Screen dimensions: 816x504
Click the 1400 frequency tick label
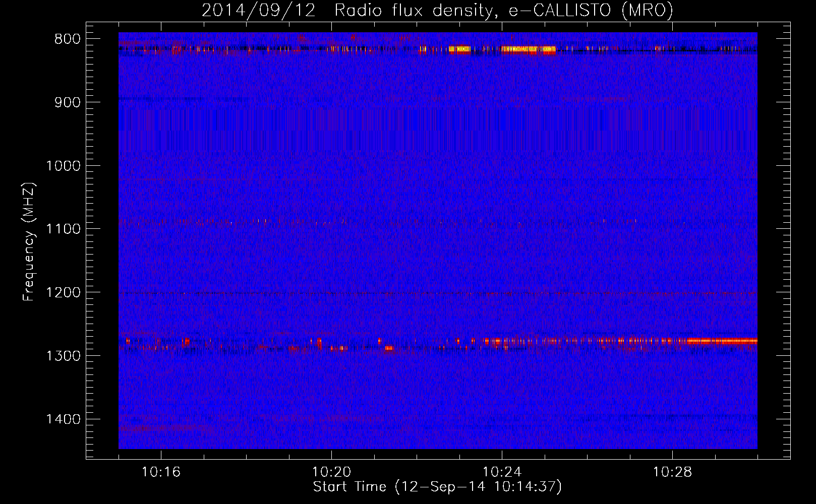(x=63, y=419)
